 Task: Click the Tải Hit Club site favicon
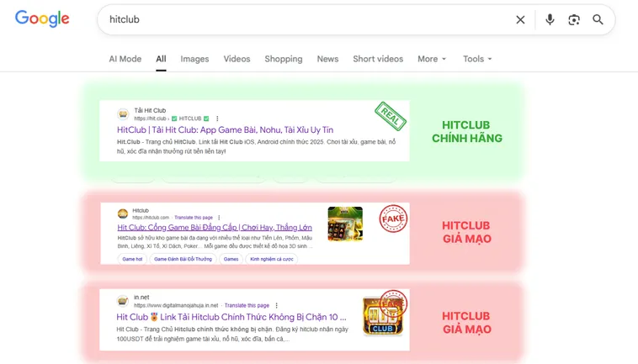[123, 114]
